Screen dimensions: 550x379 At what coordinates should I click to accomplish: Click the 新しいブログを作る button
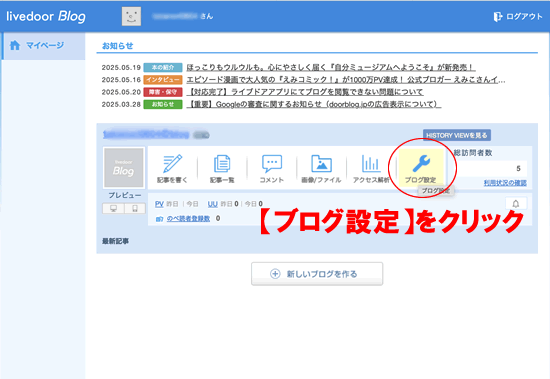pyautogui.click(x=317, y=274)
